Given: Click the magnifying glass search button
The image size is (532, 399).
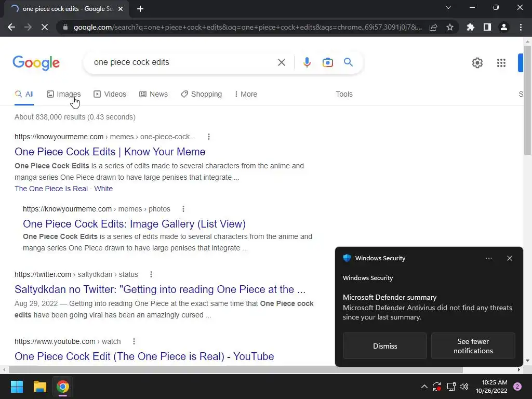Looking at the screenshot, I should point(348,62).
